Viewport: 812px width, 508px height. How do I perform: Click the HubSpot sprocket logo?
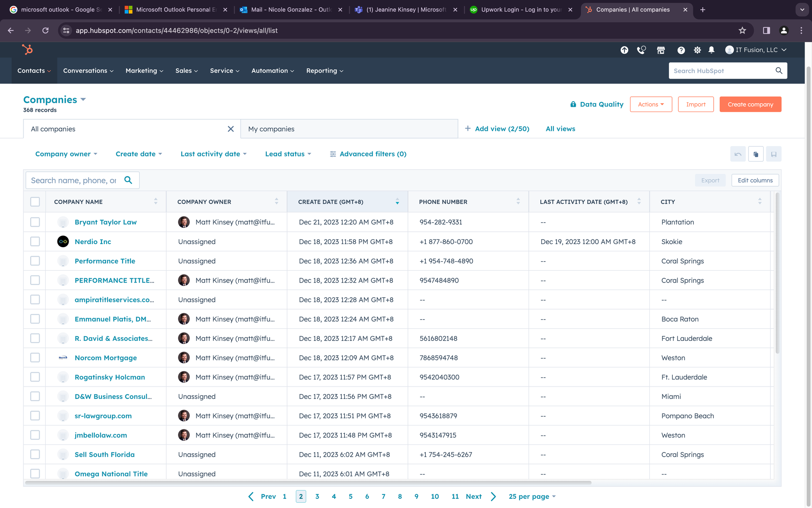coord(27,50)
